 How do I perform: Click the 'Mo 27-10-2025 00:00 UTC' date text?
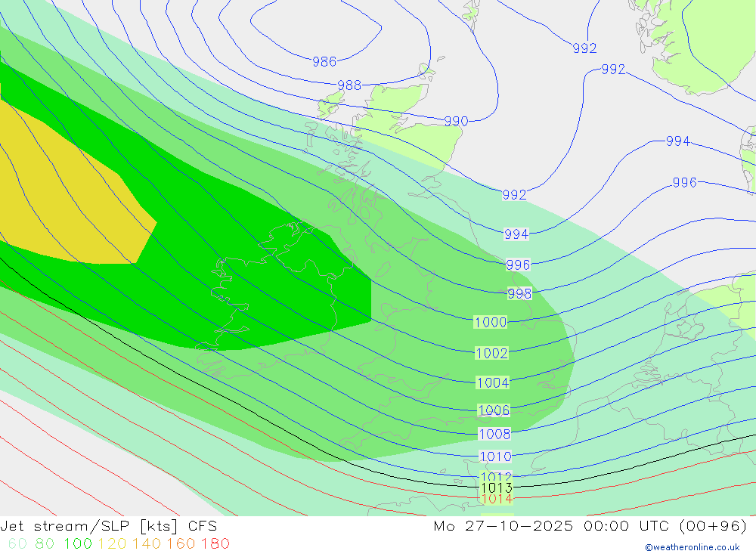click(x=553, y=526)
